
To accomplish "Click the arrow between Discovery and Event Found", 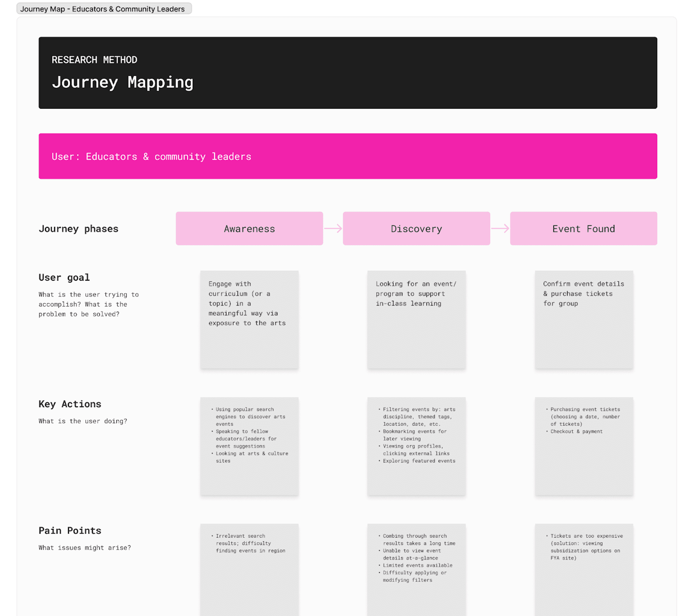I will pos(500,229).
